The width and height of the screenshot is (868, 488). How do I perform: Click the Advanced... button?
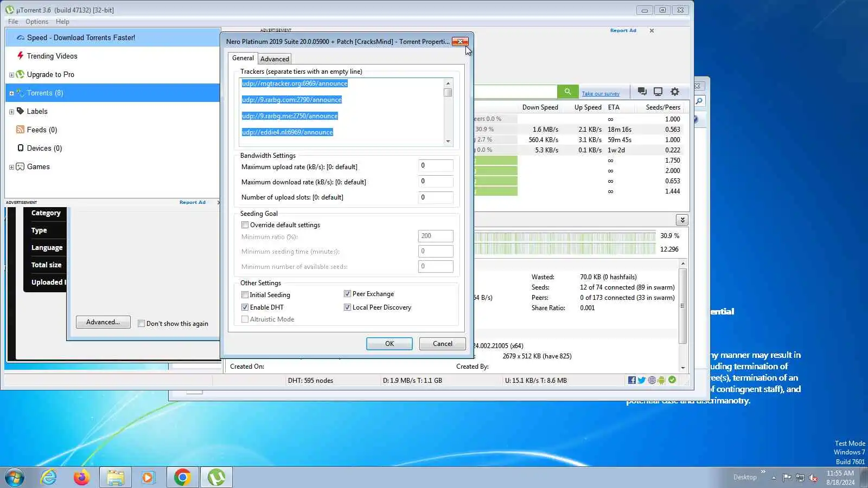[103, 322]
